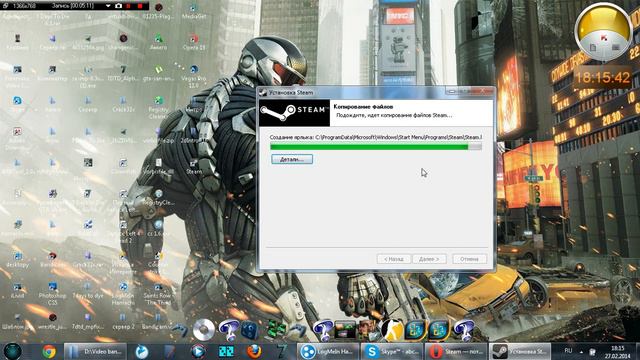Open the Steam desktop shortcut
The width and height of the screenshot is (640, 360).
click(x=194, y=167)
